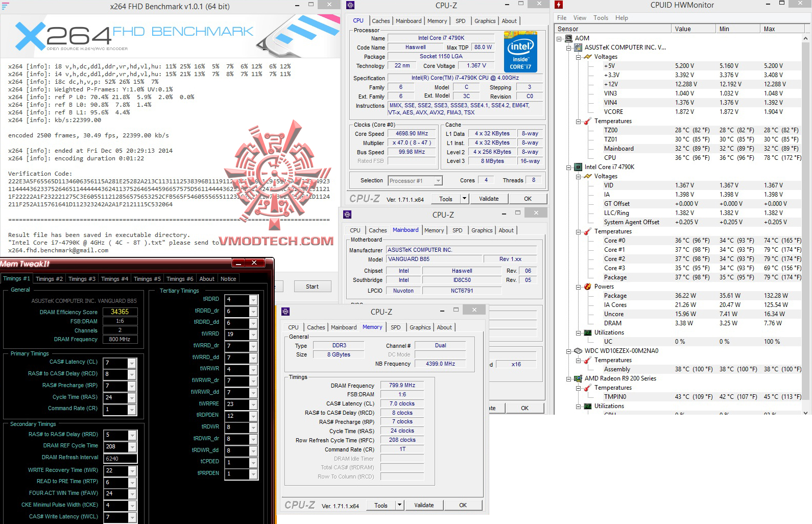812x524 pixels.
Task: Click the CPU-Z icon in the Memory window
Action: point(285,312)
